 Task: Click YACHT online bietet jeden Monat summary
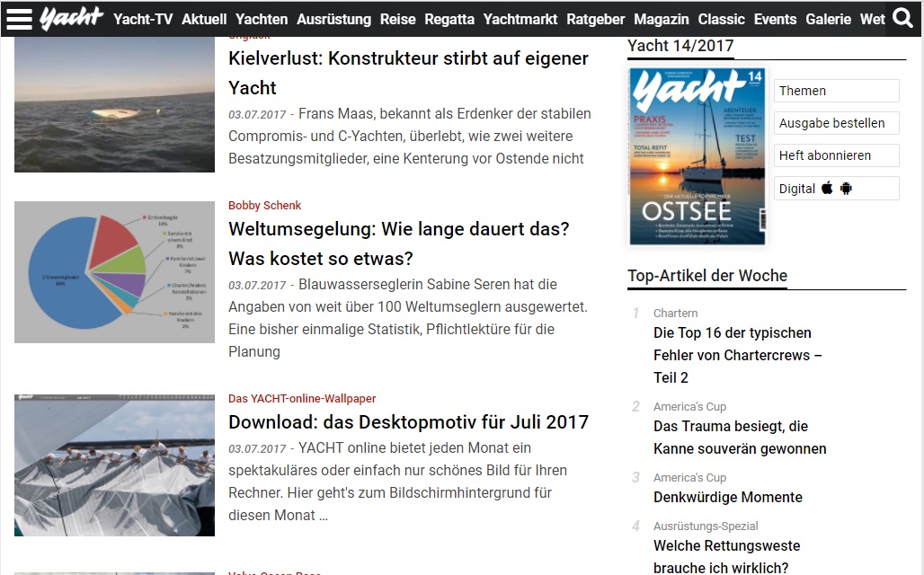[398, 482]
